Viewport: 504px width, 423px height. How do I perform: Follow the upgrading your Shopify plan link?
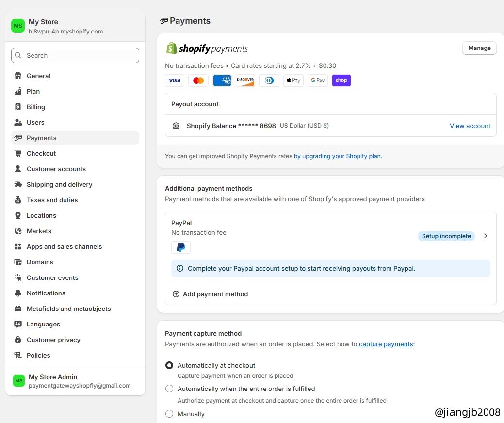click(338, 156)
